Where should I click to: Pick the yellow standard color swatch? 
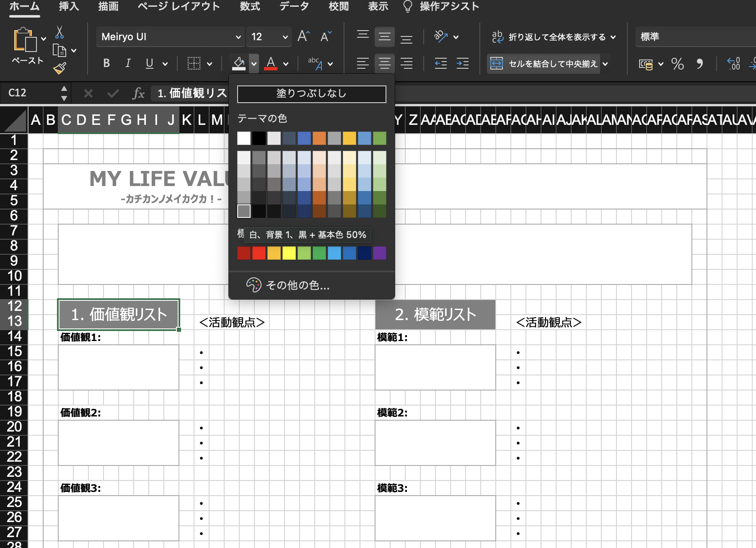pos(289,253)
